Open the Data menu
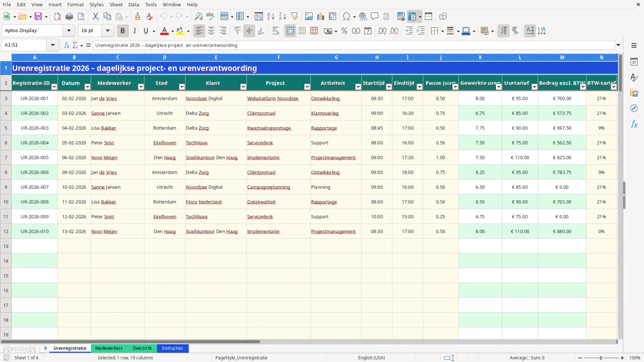This screenshot has width=644, height=362. 134,4
